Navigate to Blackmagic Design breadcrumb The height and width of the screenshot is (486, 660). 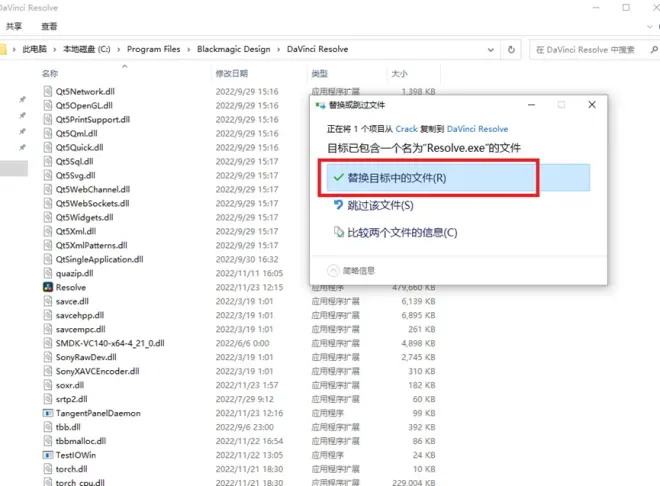point(234,49)
